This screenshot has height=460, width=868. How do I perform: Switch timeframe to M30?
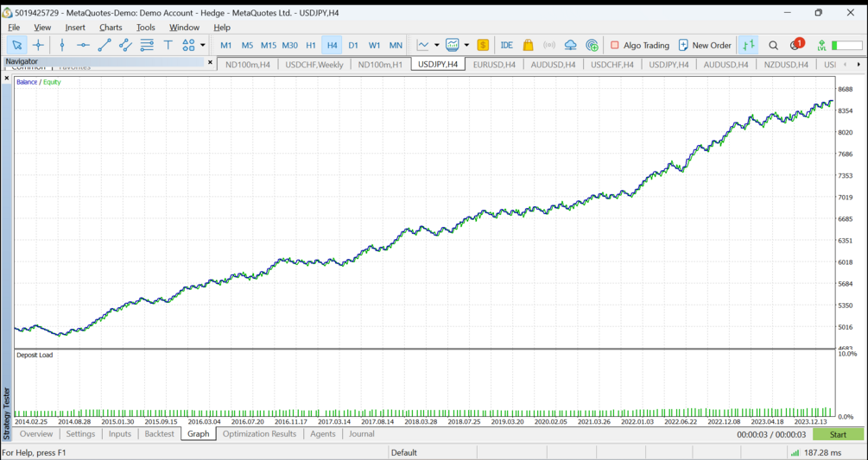[289, 46]
